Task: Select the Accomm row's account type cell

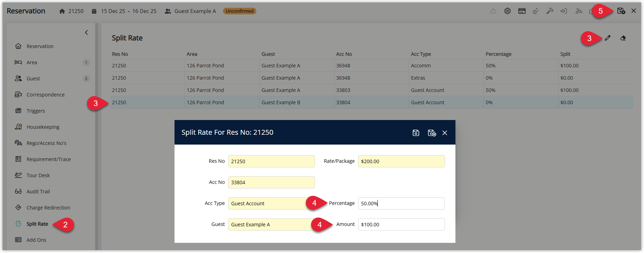Action: pos(446,66)
